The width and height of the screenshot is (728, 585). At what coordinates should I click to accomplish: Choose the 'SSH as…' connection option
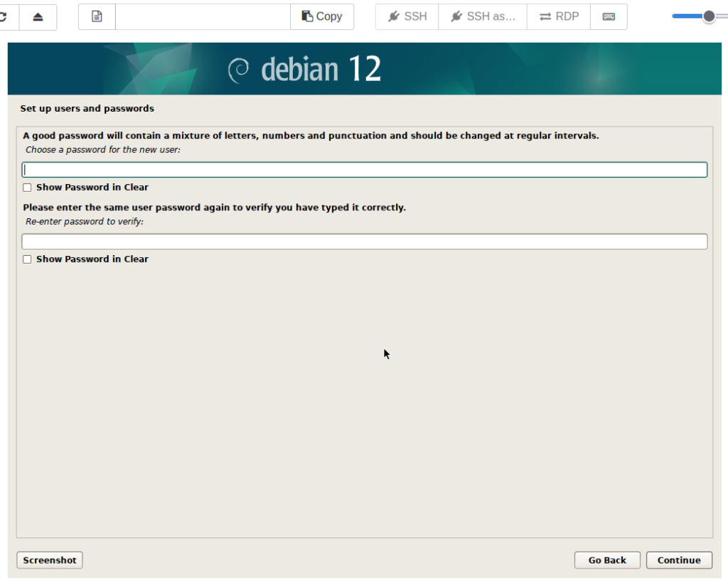[483, 16]
